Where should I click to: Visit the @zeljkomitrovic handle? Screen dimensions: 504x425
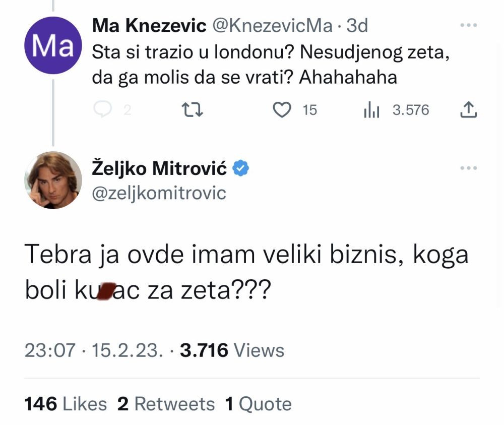159,192
